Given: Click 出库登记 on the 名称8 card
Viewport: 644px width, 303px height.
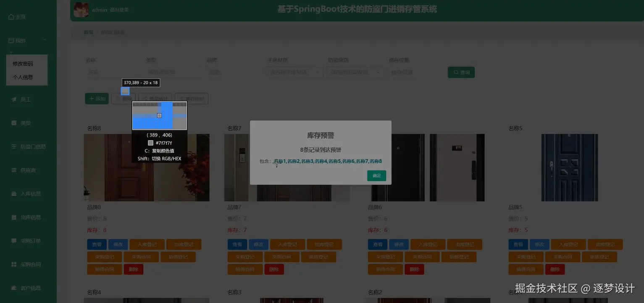Looking at the screenshot, I should [184, 244].
